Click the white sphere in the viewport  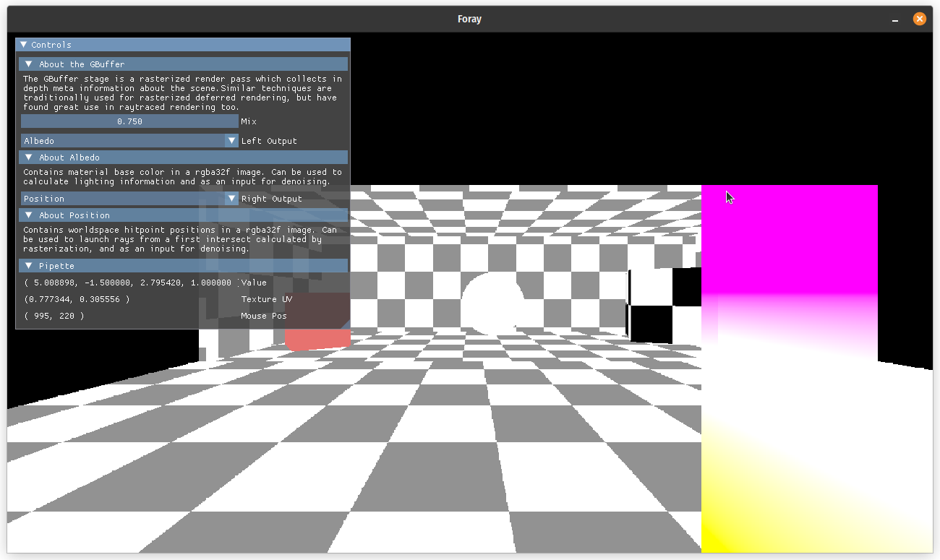[492, 303]
